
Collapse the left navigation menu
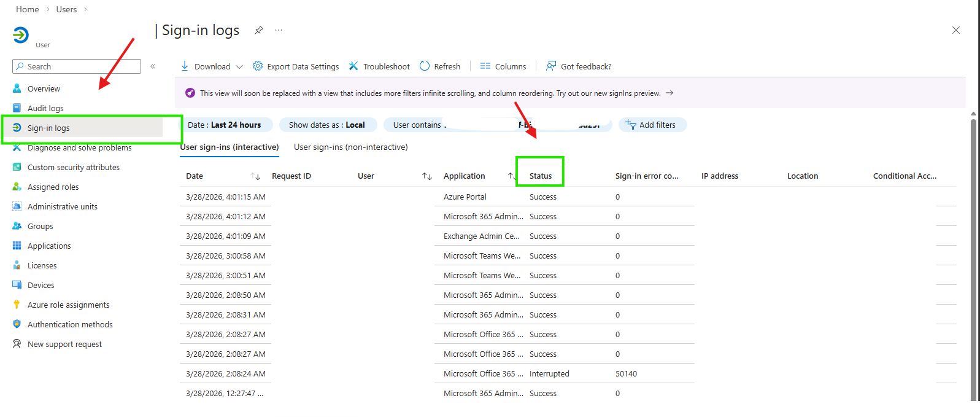[x=153, y=66]
